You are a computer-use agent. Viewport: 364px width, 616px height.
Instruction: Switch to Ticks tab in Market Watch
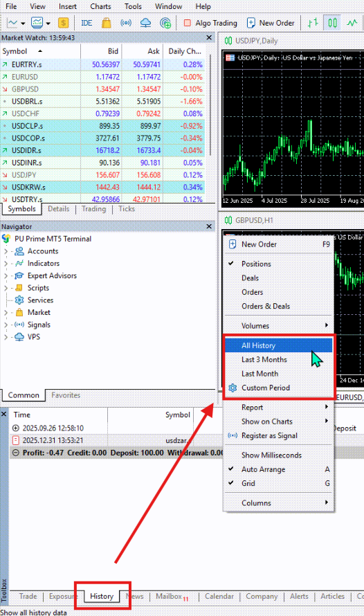[x=127, y=208]
